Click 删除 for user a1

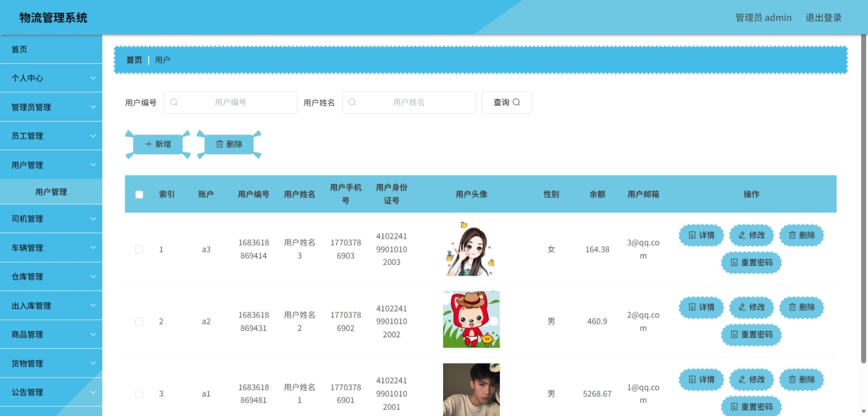click(802, 380)
